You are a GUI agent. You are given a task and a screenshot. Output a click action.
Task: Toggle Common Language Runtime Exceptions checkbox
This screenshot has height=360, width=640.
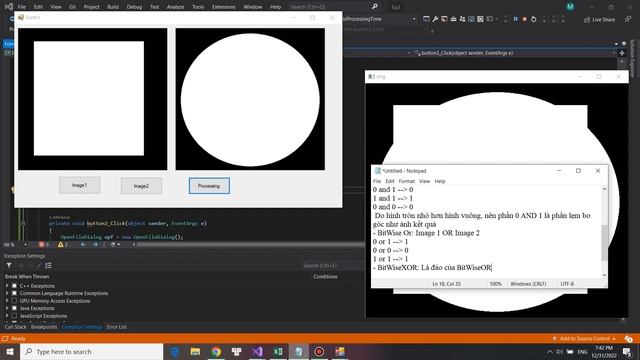click(14, 293)
